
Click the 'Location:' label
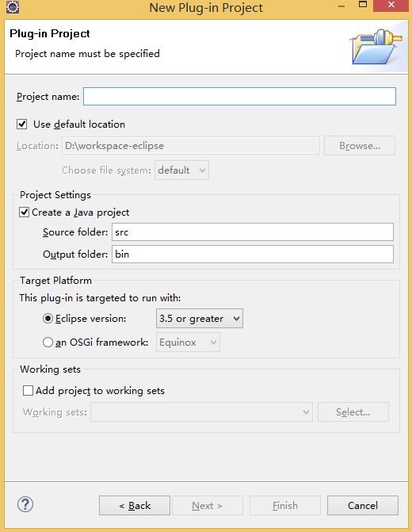[38, 146]
